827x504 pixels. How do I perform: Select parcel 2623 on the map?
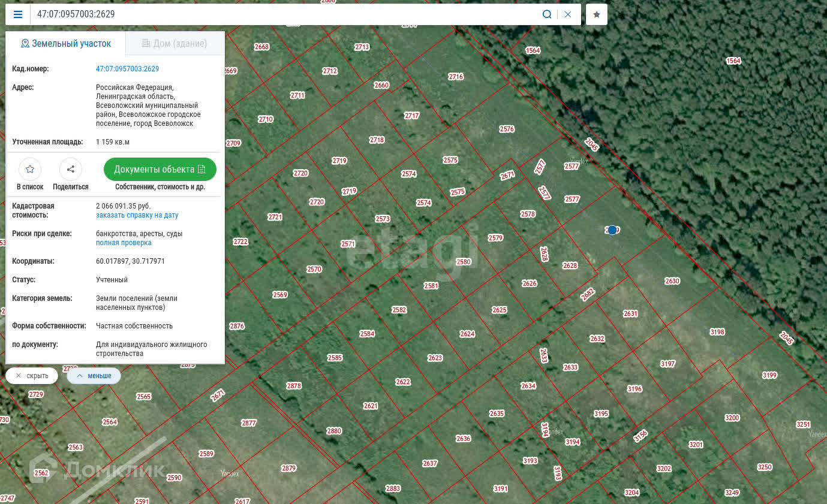[x=435, y=358]
